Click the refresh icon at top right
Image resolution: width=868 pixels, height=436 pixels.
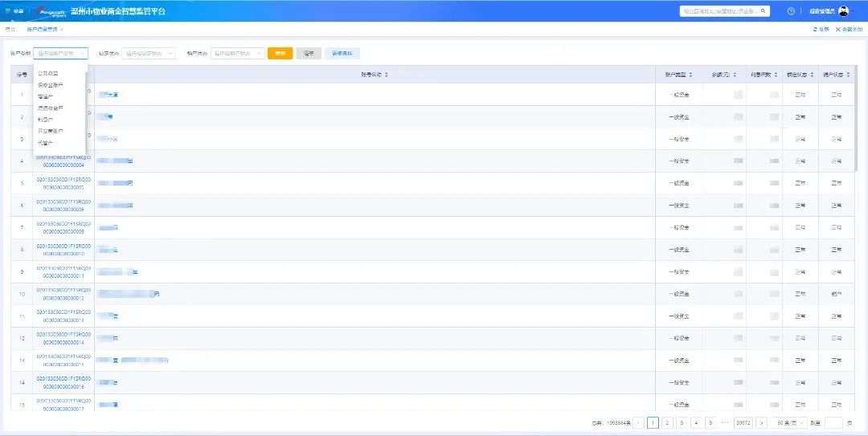point(816,29)
